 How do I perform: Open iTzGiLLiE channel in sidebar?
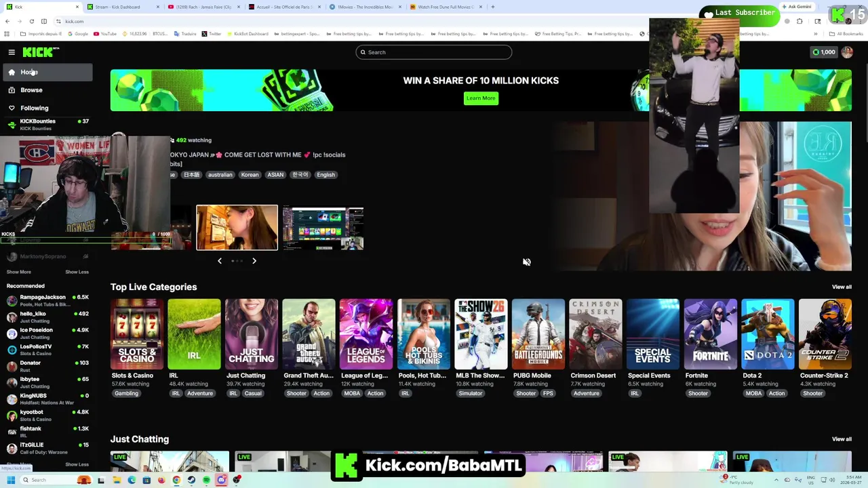47,448
